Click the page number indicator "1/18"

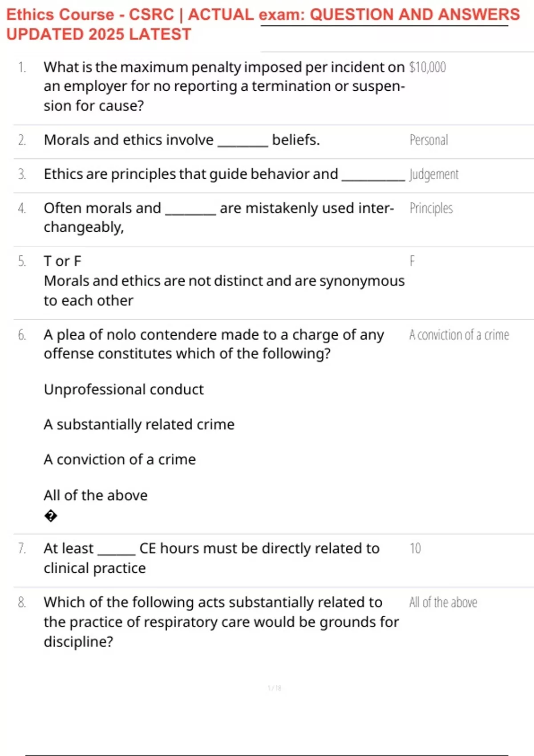pos(274,688)
